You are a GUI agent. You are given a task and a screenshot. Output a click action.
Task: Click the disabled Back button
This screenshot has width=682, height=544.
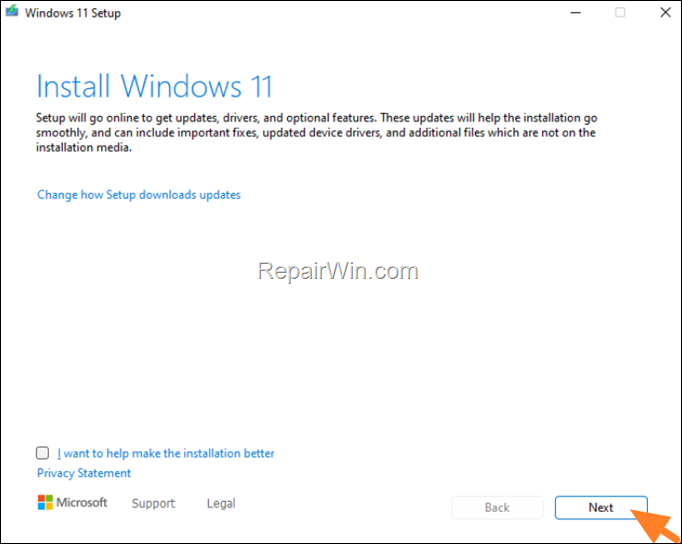[x=497, y=507]
